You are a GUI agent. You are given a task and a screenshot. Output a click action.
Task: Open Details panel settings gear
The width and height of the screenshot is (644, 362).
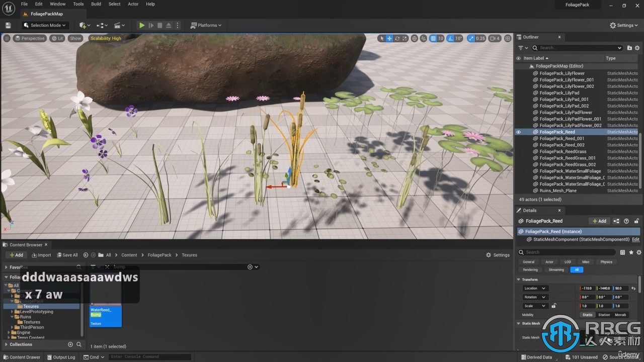pyautogui.click(x=639, y=252)
